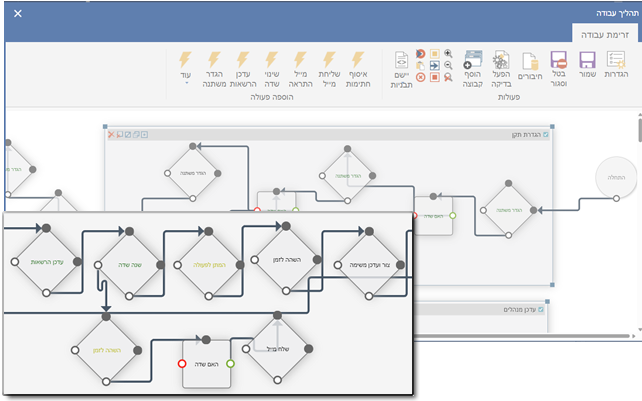
Task: Insert a שליחת מייל send mail action
Action: coord(329,64)
